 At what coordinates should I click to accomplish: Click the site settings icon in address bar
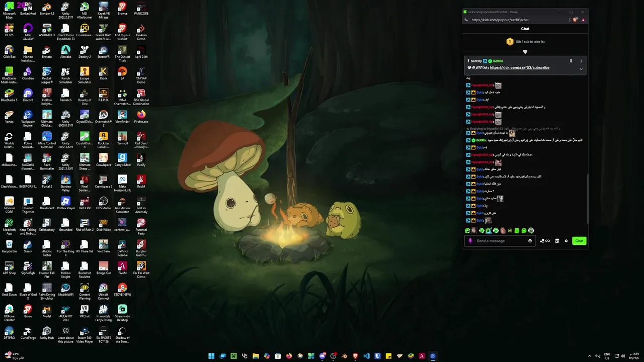point(466,20)
